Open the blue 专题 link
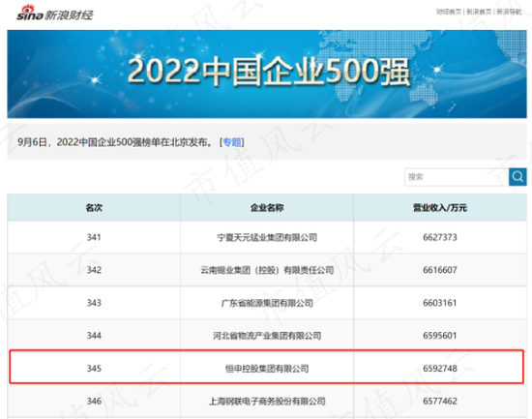Viewport: 532px width, 419px height. pos(232,142)
